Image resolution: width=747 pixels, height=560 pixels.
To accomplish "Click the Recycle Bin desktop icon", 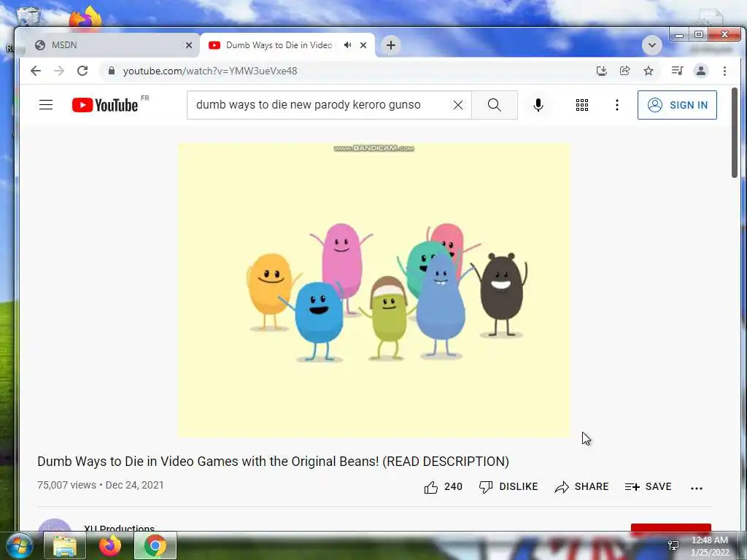I will 28,17.
